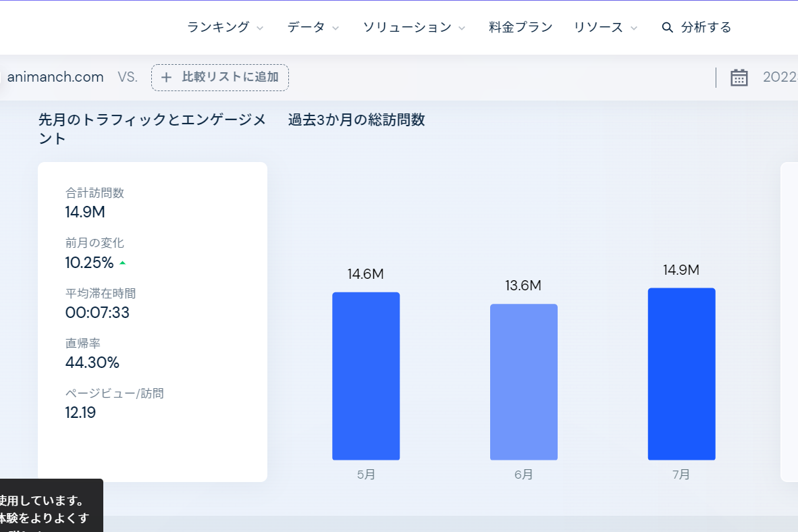Select the 5月 bar showing 14.6M
The image size is (798, 532).
[366, 375]
